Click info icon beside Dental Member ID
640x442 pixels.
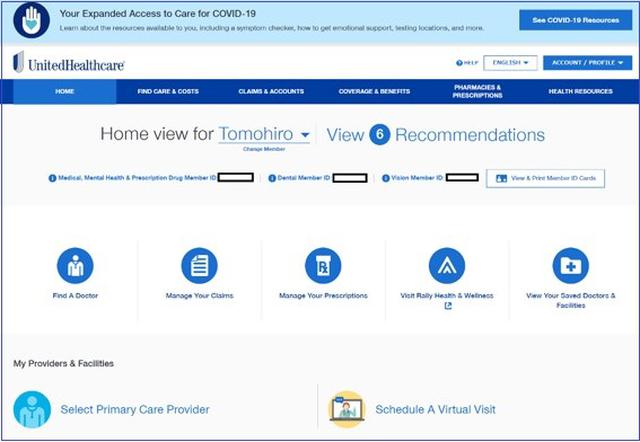click(x=272, y=178)
